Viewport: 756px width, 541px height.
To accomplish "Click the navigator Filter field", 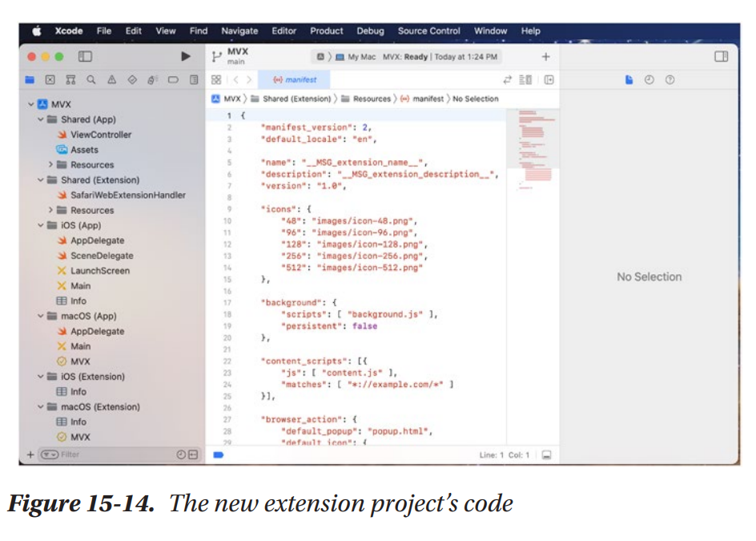I will (112, 455).
